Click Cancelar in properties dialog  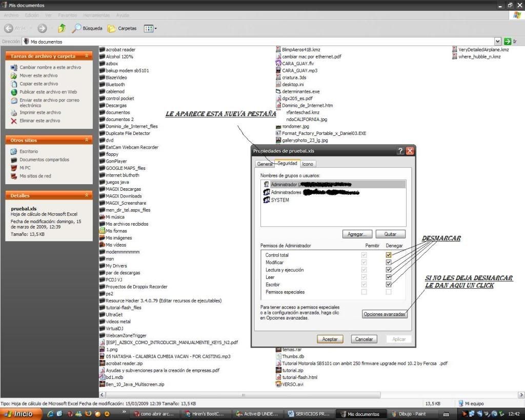(364, 339)
